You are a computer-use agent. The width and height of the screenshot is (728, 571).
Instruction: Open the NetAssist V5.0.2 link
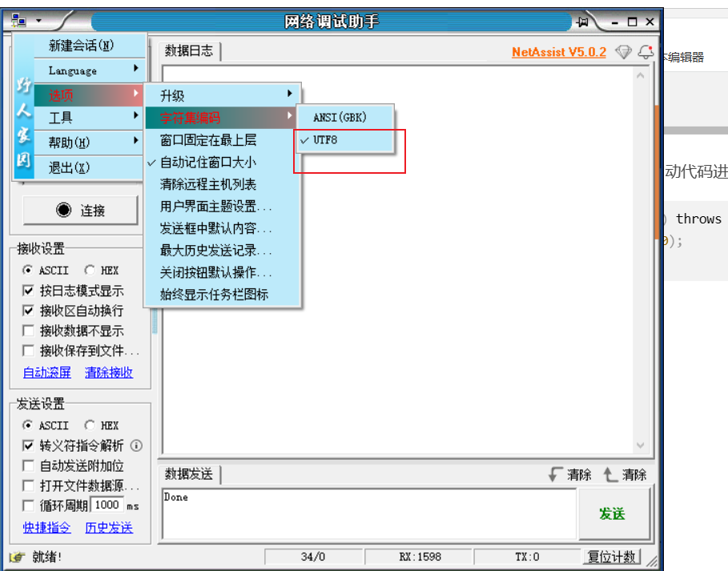pyautogui.click(x=558, y=51)
